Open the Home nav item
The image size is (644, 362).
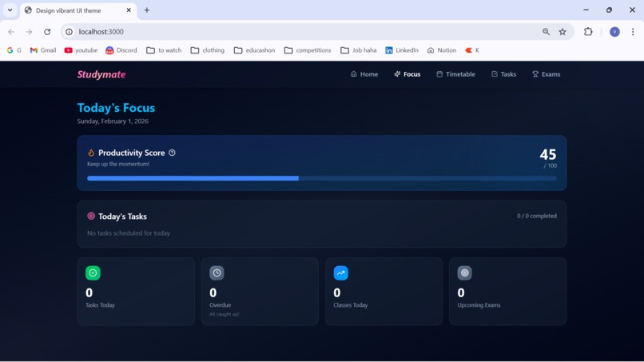pyautogui.click(x=364, y=74)
